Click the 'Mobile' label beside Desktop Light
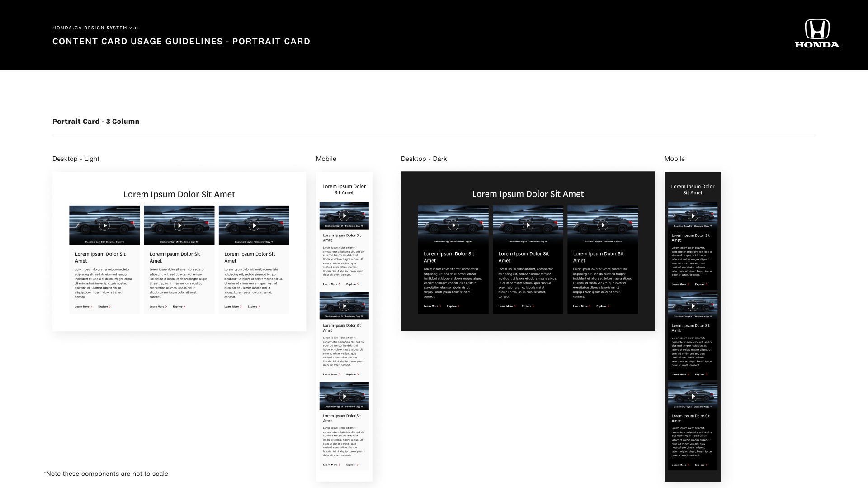Viewport: 868px width, 488px height. pyautogui.click(x=326, y=159)
